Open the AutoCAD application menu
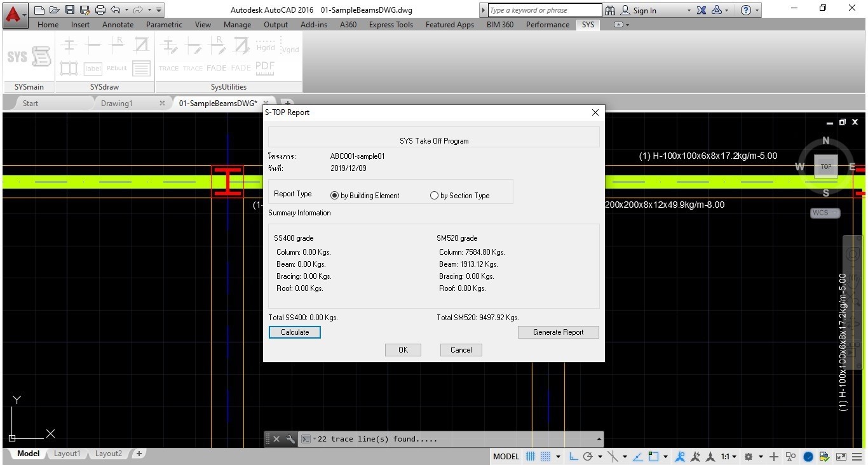The width and height of the screenshot is (868, 465). tap(15, 14)
